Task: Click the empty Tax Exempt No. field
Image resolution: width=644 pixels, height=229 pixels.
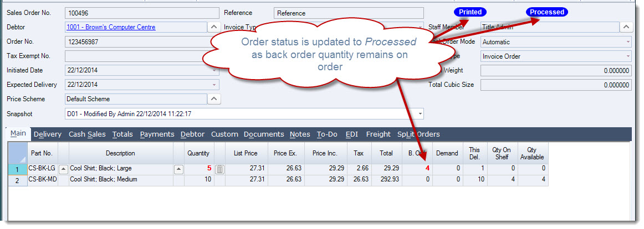Action: [142, 56]
